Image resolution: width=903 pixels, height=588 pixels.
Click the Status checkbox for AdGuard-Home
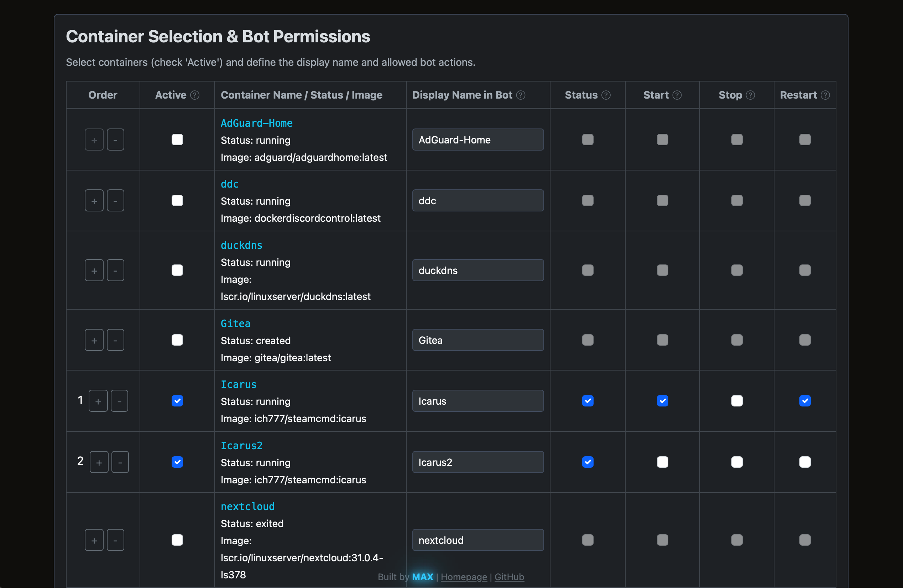(588, 140)
